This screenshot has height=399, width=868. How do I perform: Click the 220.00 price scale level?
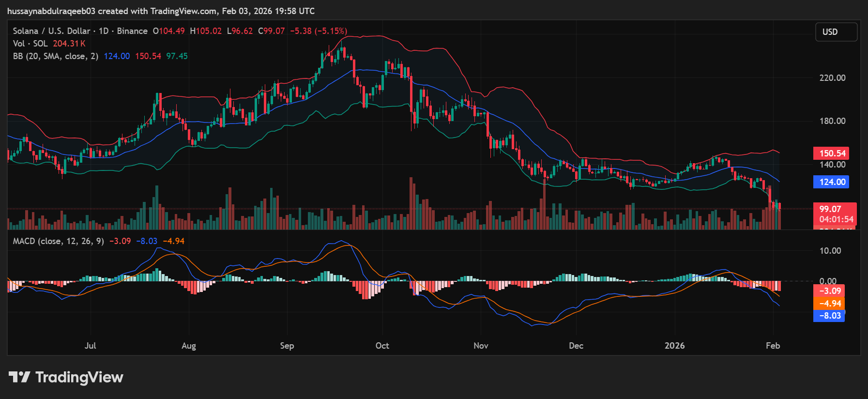tap(832, 78)
